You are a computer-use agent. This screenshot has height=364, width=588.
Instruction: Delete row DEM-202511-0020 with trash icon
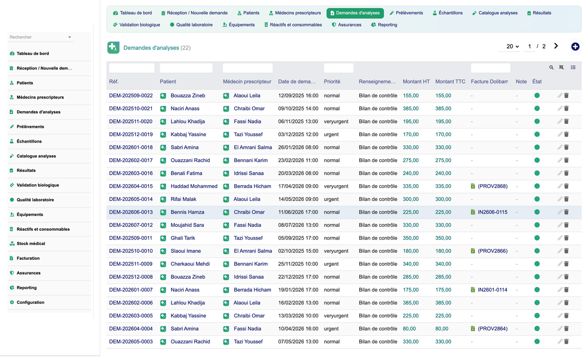566,121
